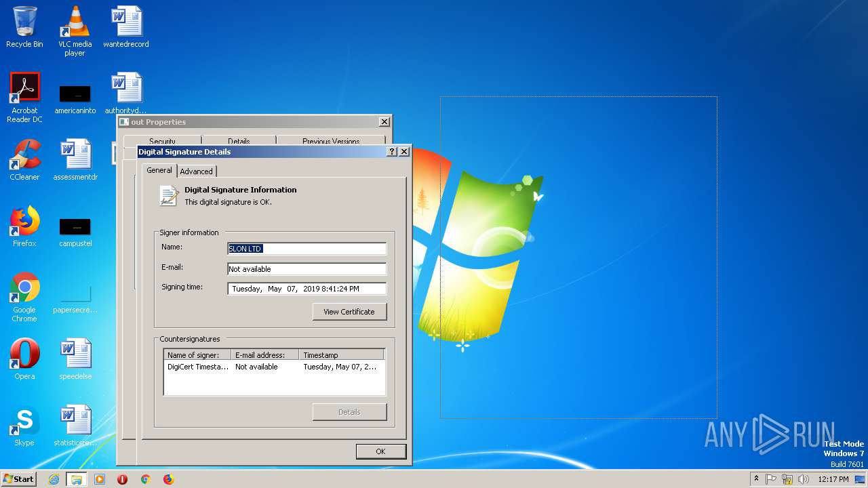Click the greyed-out countersignature Details button
The image size is (868, 488).
pos(349,412)
